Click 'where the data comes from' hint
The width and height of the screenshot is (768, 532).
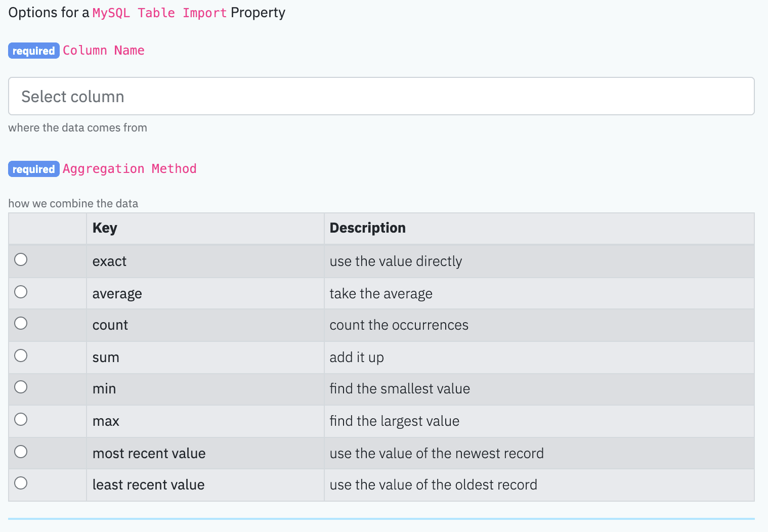tap(78, 128)
